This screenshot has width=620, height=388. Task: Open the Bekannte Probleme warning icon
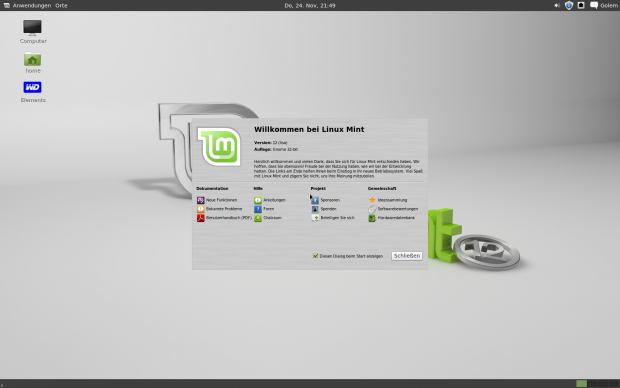(200, 209)
